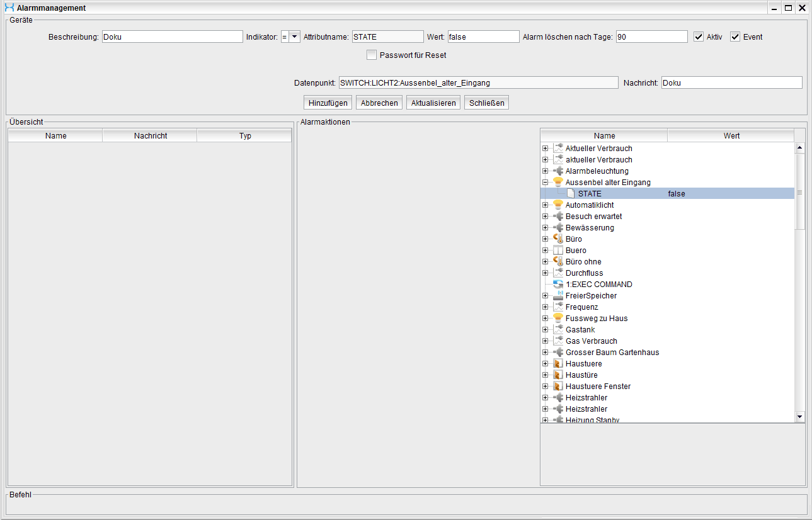The height and width of the screenshot is (520, 812).
Task: Uncheck the Aktiv checkbox
Action: point(699,37)
